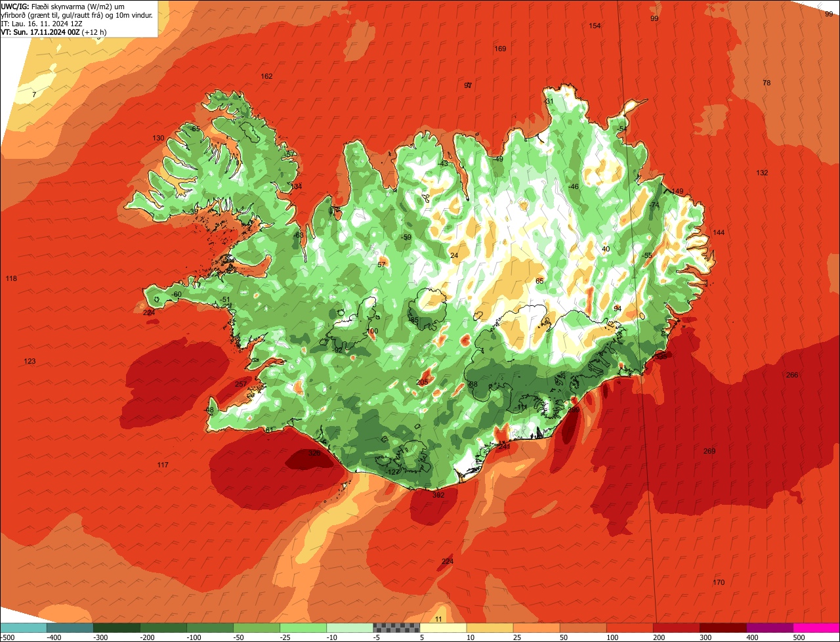Select the south coast value 392
840x642 pixels.
pyautogui.click(x=438, y=495)
